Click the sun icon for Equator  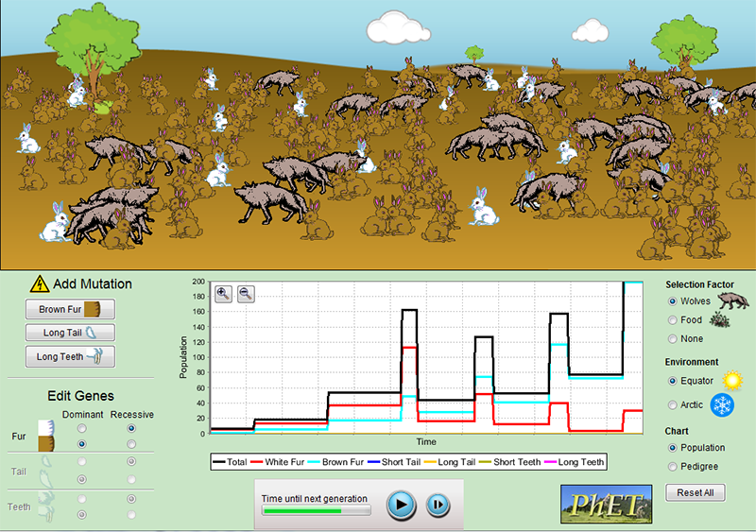click(x=731, y=381)
